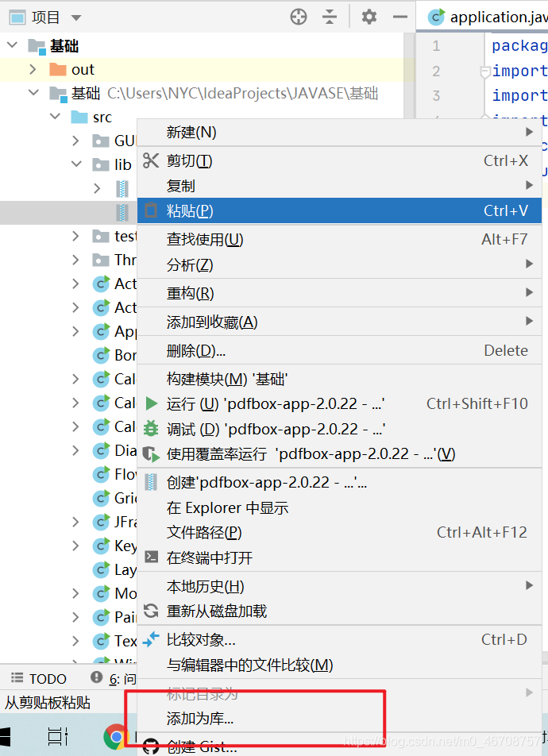Select the src folder row
Viewport: 548px width, 756px height.
(91, 118)
